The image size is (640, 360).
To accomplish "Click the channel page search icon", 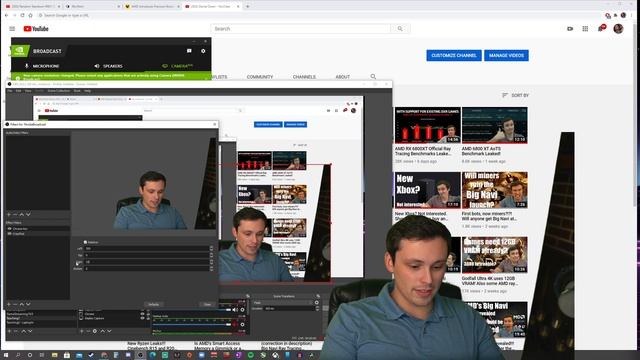I will coord(373,76).
